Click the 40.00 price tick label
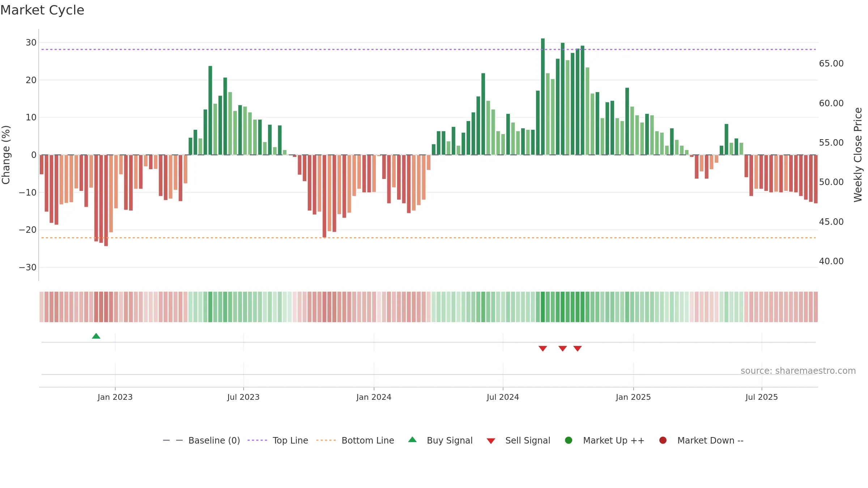 coord(831,261)
